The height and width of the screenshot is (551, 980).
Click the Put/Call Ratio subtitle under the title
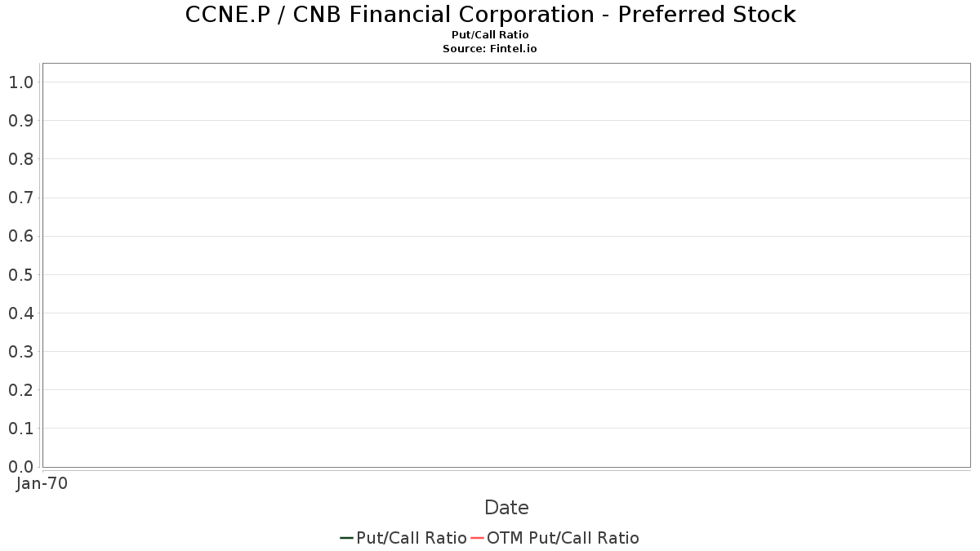pyautogui.click(x=490, y=35)
